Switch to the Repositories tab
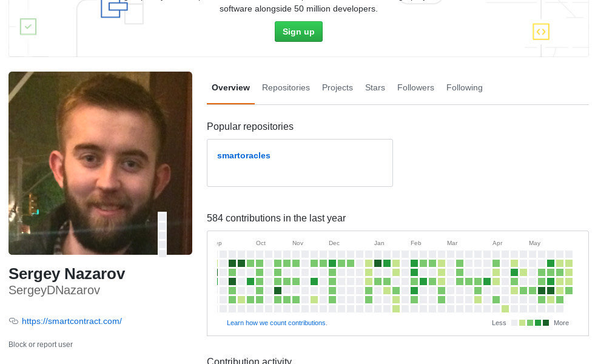Viewport: 595px width, 364px height. pos(286,88)
